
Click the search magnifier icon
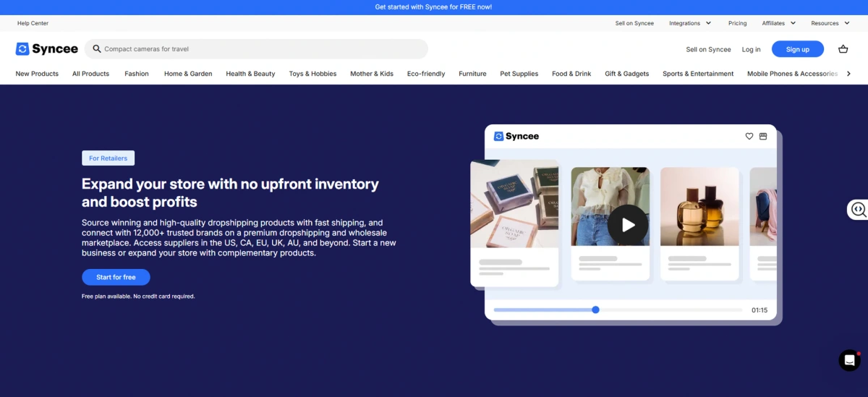point(97,49)
